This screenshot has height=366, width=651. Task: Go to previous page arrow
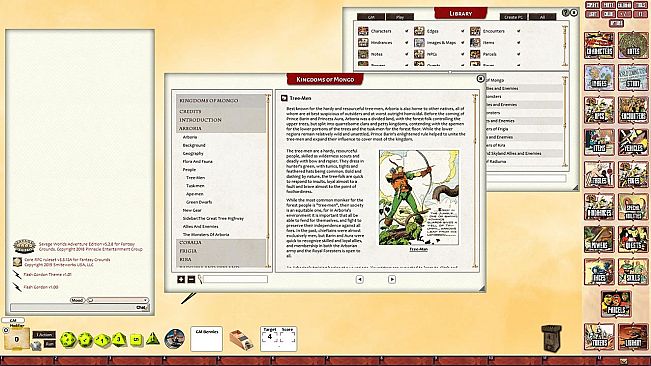[360, 280]
